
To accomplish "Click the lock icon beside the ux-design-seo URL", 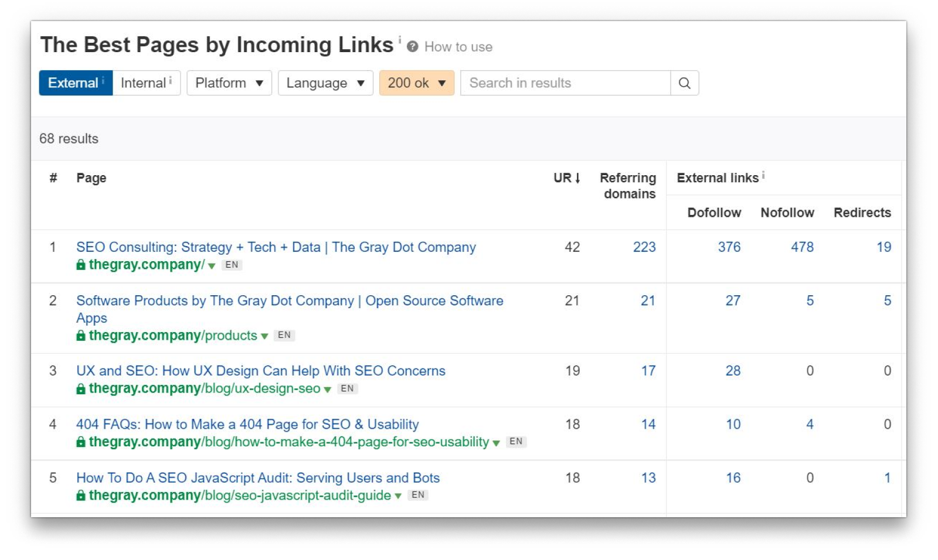I will click(x=81, y=389).
